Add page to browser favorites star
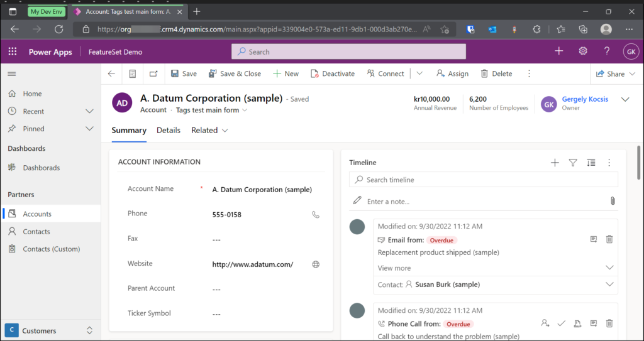 point(445,29)
